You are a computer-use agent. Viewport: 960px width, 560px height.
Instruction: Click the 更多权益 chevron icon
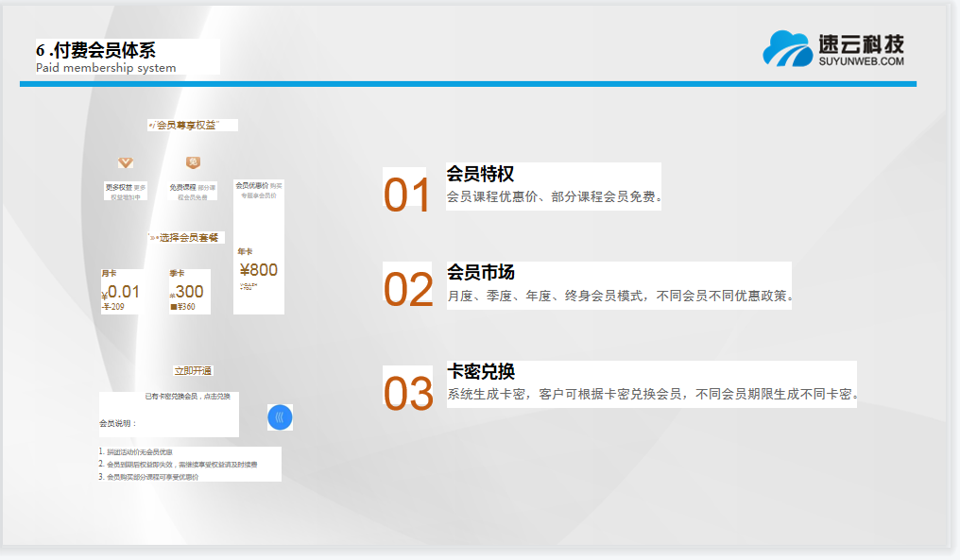(125, 163)
